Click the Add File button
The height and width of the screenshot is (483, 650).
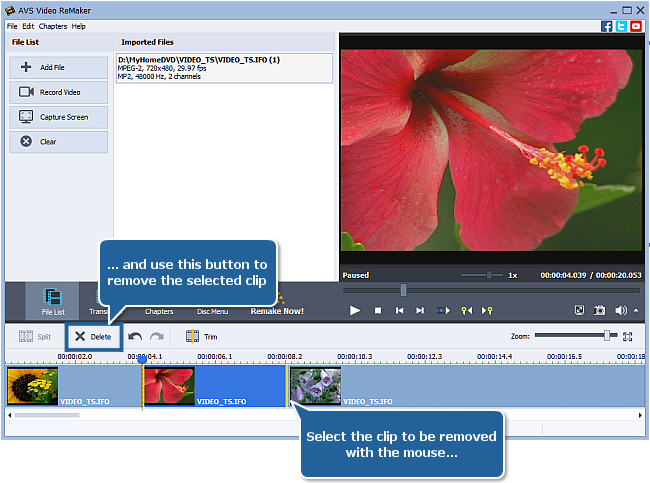click(x=58, y=67)
